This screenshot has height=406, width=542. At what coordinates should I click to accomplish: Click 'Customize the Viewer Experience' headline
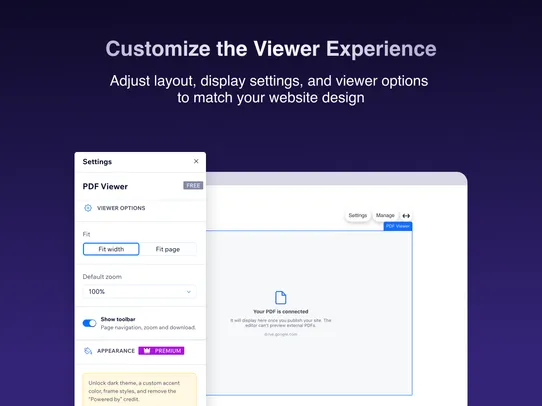coord(271,49)
